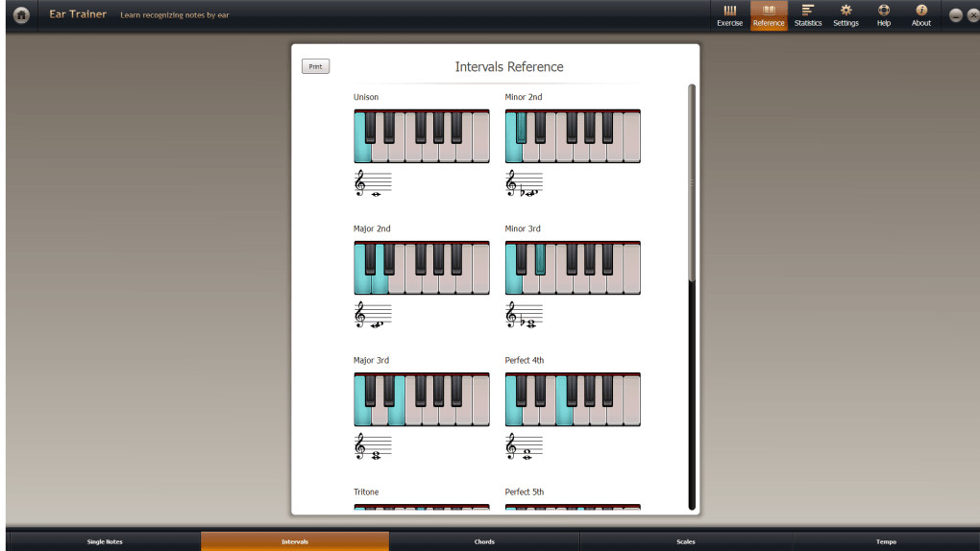The image size is (980, 551).
Task: Click the 'Tritone' label
Action: click(366, 492)
